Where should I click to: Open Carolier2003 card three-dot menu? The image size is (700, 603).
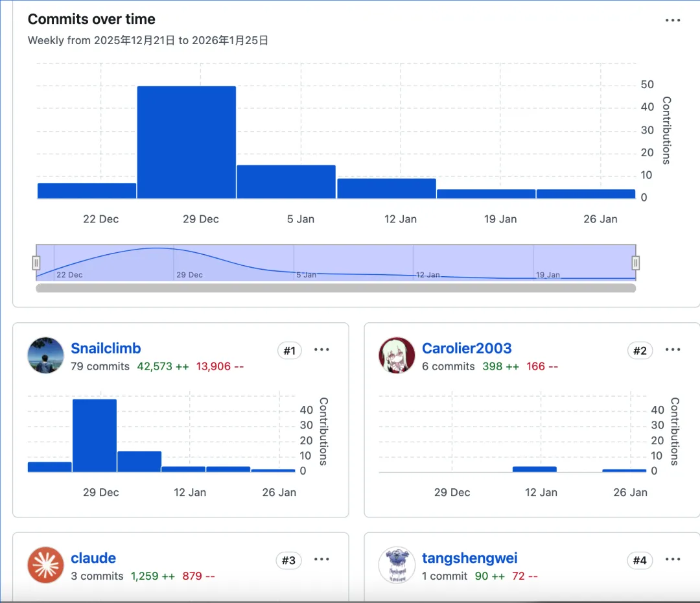pyautogui.click(x=672, y=349)
